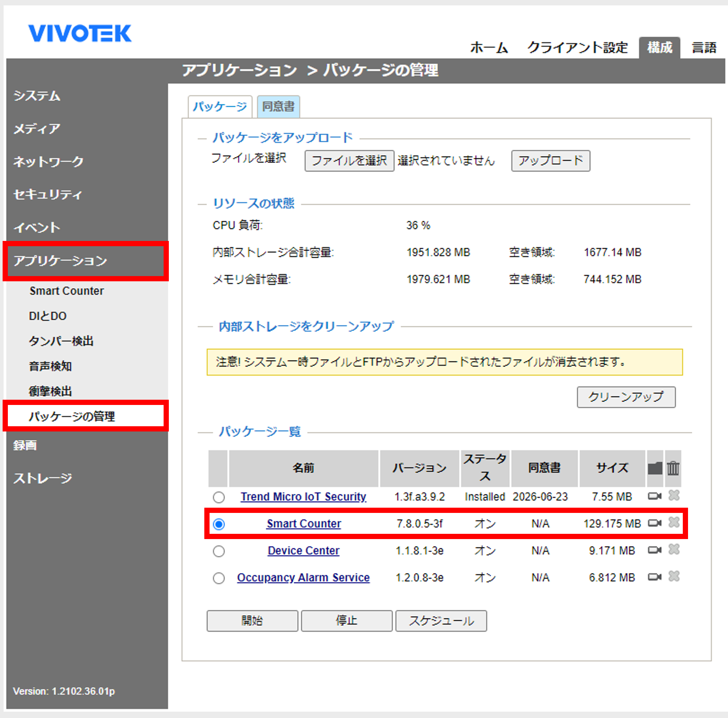Remove Occupancy Alarm Service with X icon
Screen dimensions: 728x718
point(674,576)
